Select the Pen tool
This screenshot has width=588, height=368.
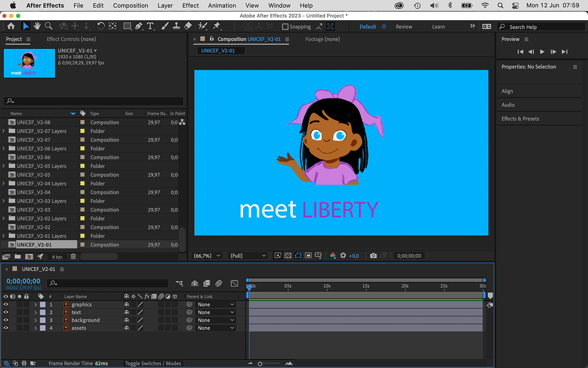(139, 26)
